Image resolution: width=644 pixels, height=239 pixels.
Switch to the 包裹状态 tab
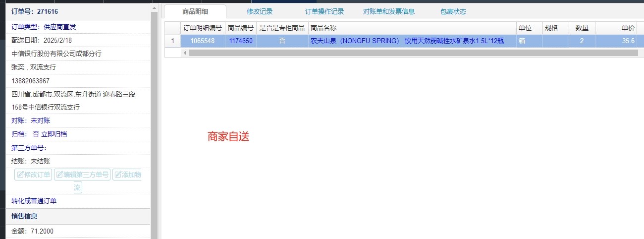[x=453, y=11]
